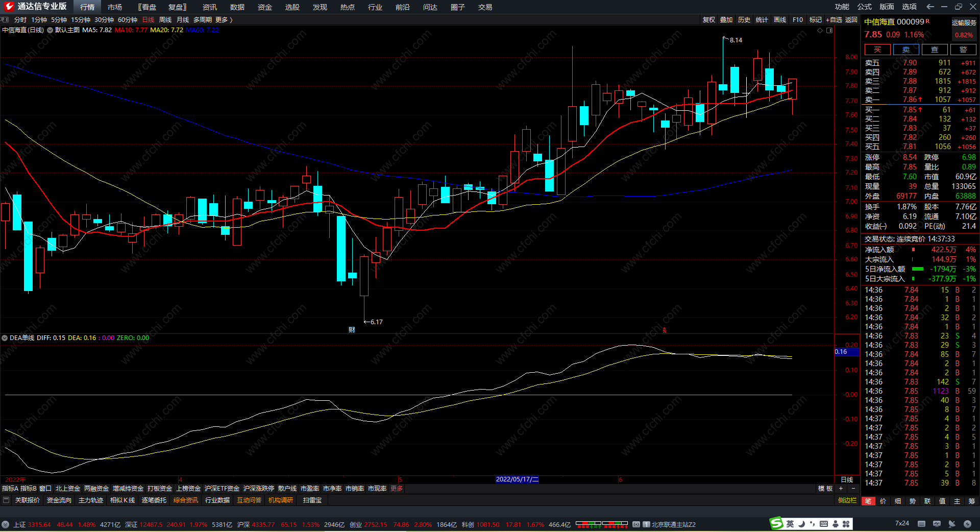This screenshot has height=532, width=980.
Task: Click the highlighted date 2022/05/17 marker
Action: [x=517, y=479]
